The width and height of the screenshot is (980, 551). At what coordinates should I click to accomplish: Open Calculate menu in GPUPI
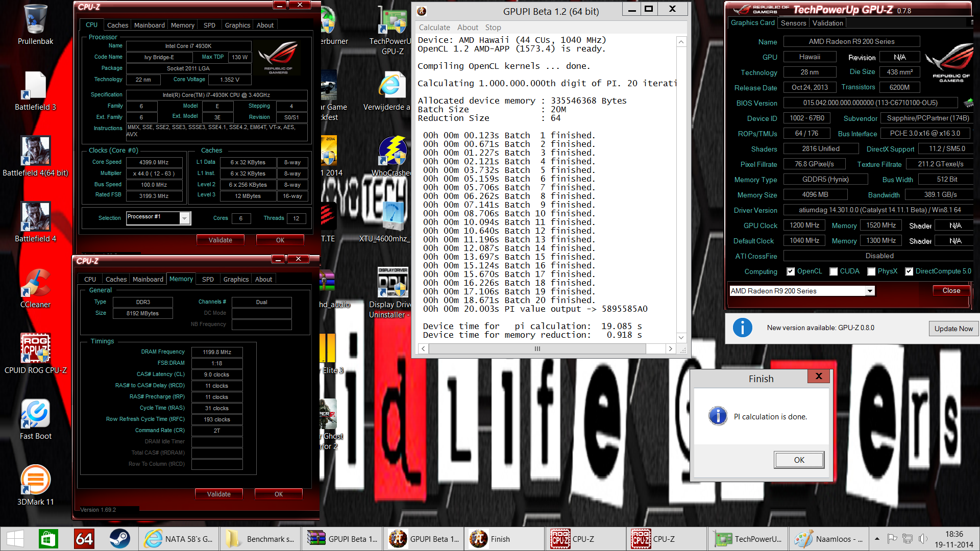[x=434, y=28]
